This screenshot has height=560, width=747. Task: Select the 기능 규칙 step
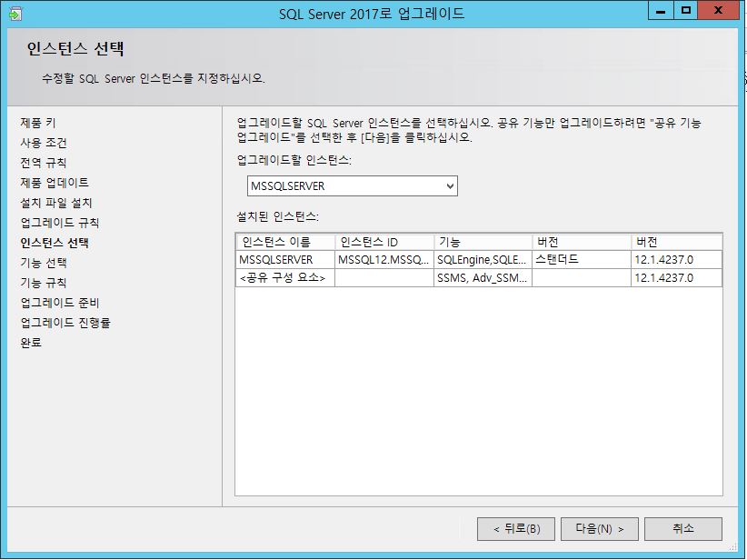coord(44,283)
